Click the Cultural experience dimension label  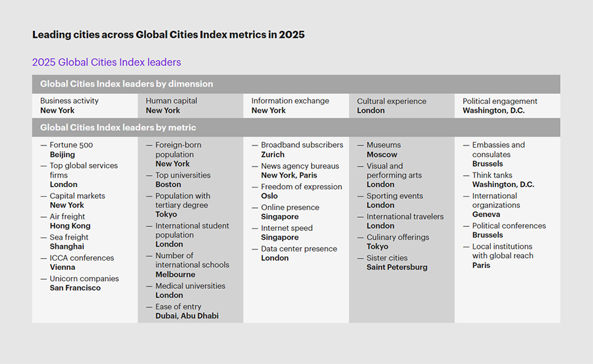(391, 101)
